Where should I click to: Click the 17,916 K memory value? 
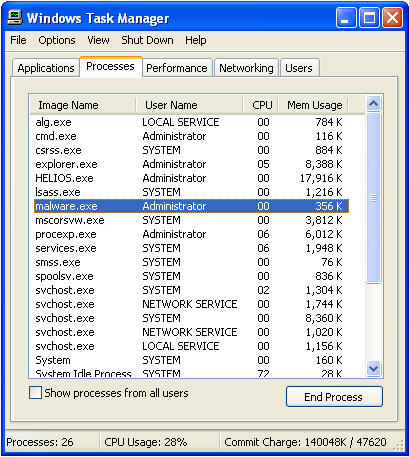tap(321, 178)
